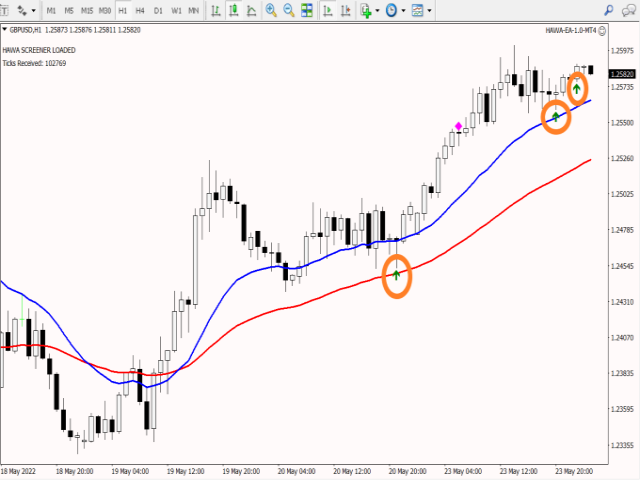Switch to M5 timeframe
This screenshot has height=480, width=640.
click(x=69, y=11)
